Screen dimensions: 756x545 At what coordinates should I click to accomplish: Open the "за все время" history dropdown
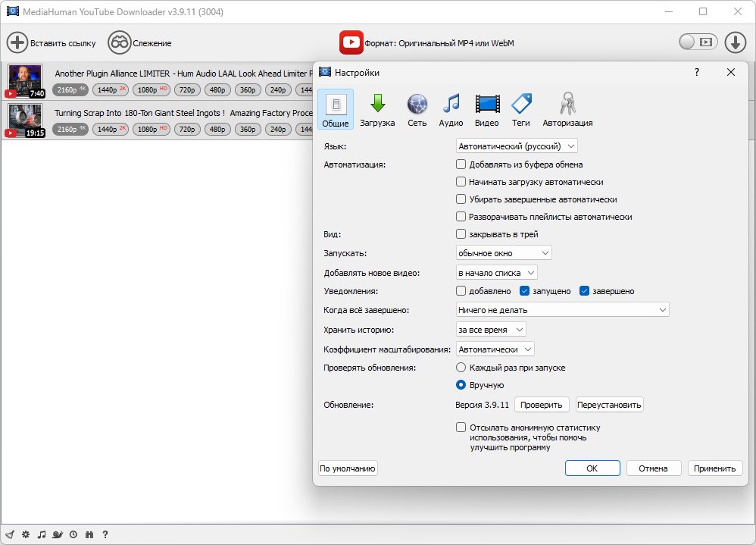click(491, 329)
